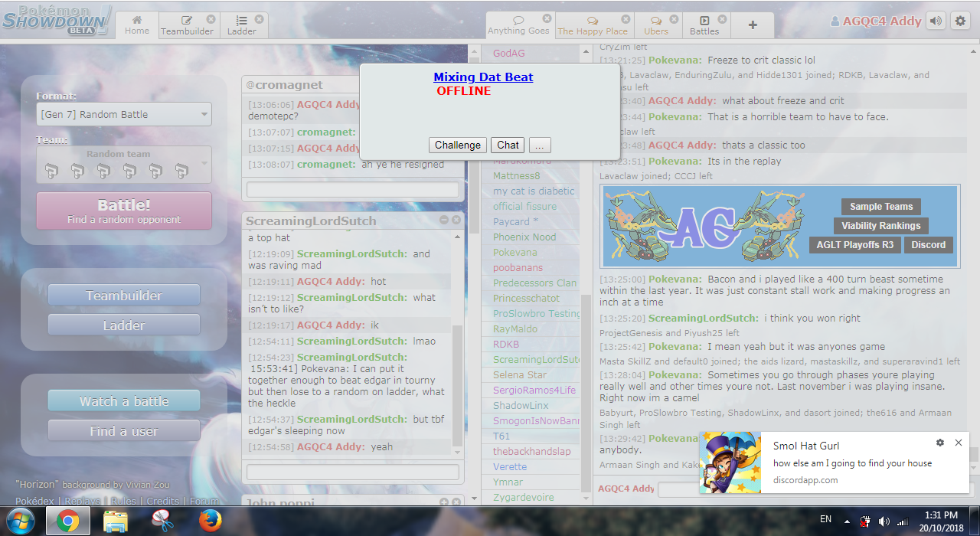Click the Discord button in room banner
This screenshot has height=536, width=980.
[x=929, y=245]
